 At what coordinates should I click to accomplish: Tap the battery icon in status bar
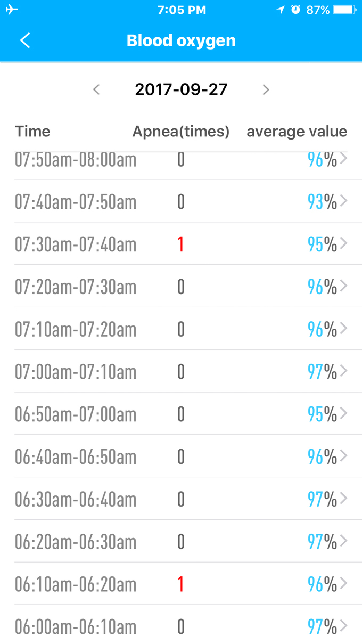pos(344,10)
